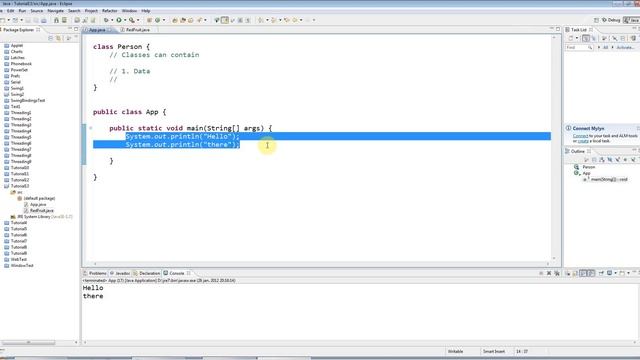Click the Search flashlight toolbar icon

(200, 20)
